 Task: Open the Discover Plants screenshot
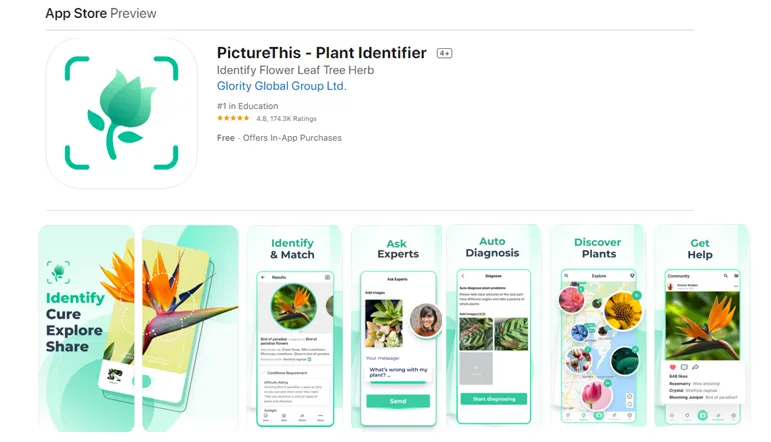click(x=598, y=326)
